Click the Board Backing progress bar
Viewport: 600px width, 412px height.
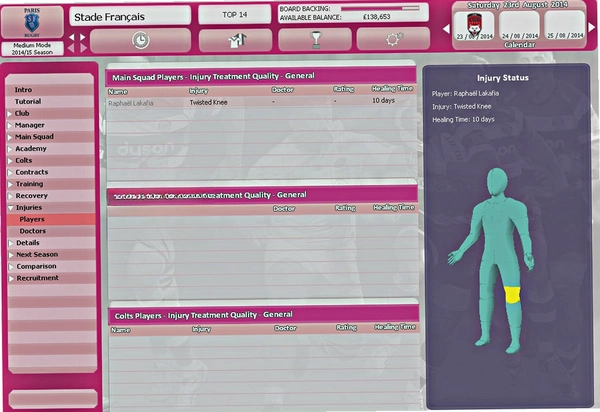(380, 8)
